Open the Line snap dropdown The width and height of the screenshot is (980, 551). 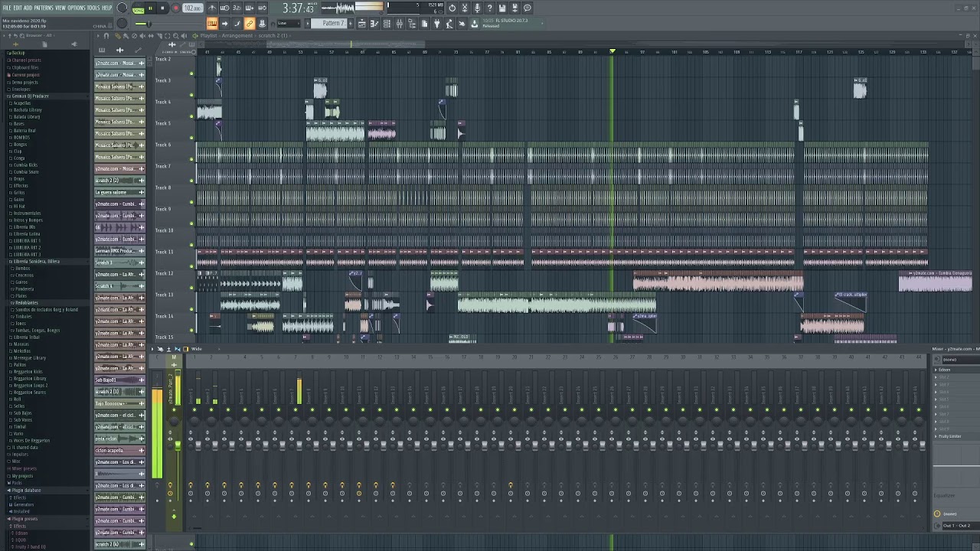[x=289, y=24]
